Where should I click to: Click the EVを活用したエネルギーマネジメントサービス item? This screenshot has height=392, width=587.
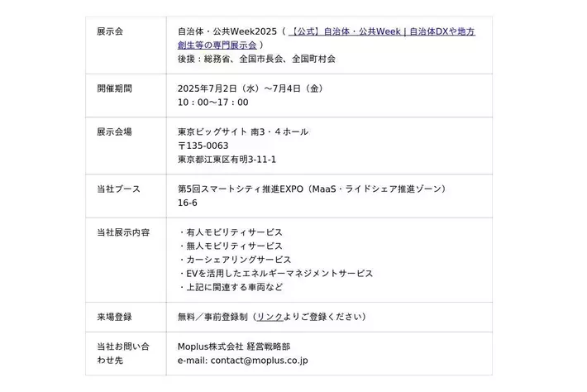pyautogui.click(x=278, y=274)
